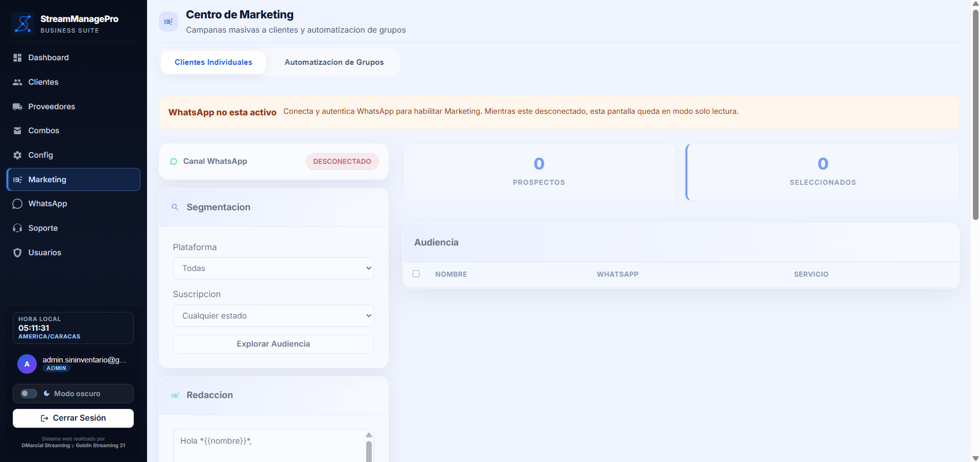Click the page scrollbar up arrow
Screen dimensions: 980x462
coord(975,4)
